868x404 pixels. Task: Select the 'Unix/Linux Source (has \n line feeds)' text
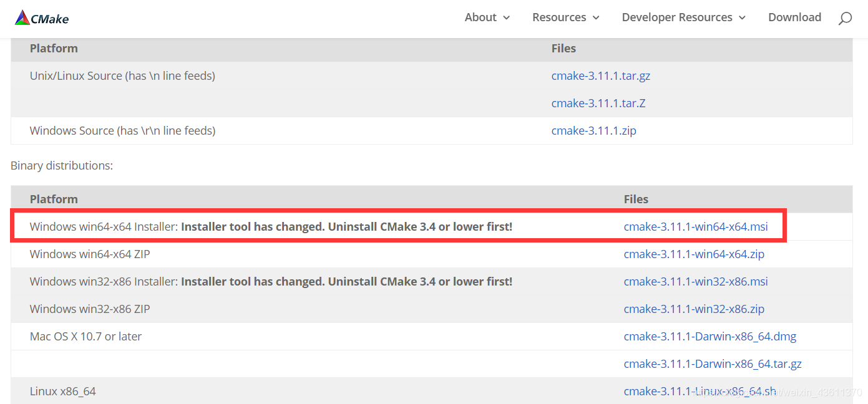(122, 76)
